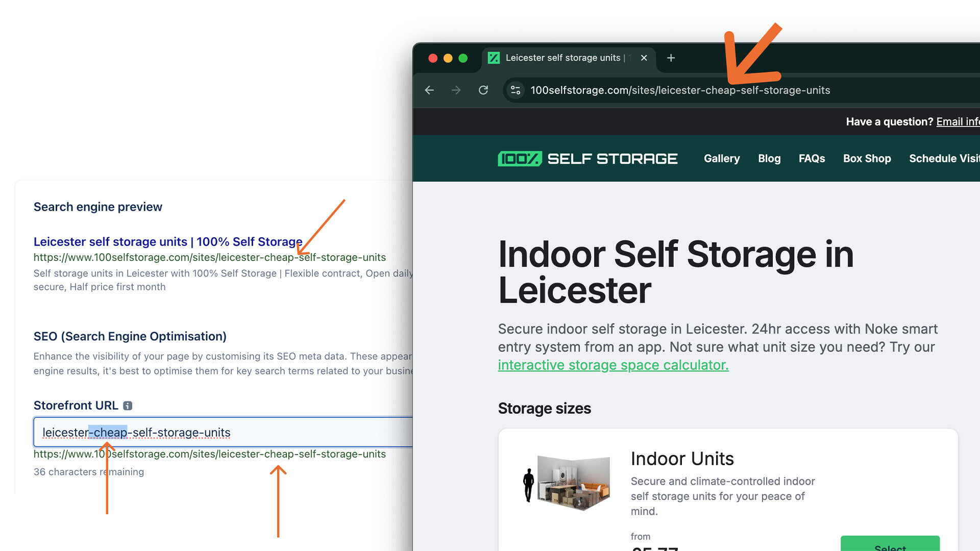Open the interactive storage space calculator link
The image size is (980, 551).
tap(613, 365)
